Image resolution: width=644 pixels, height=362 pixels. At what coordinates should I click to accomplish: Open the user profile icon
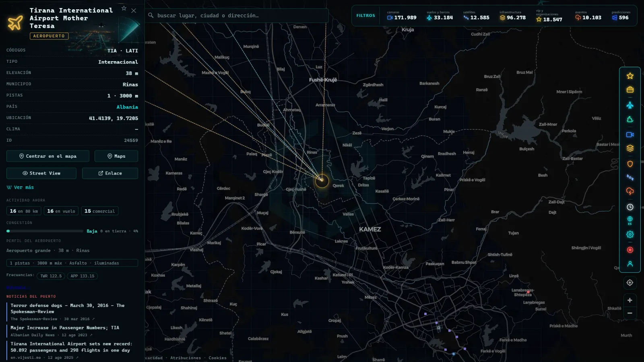pyautogui.click(x=630, y=264)
